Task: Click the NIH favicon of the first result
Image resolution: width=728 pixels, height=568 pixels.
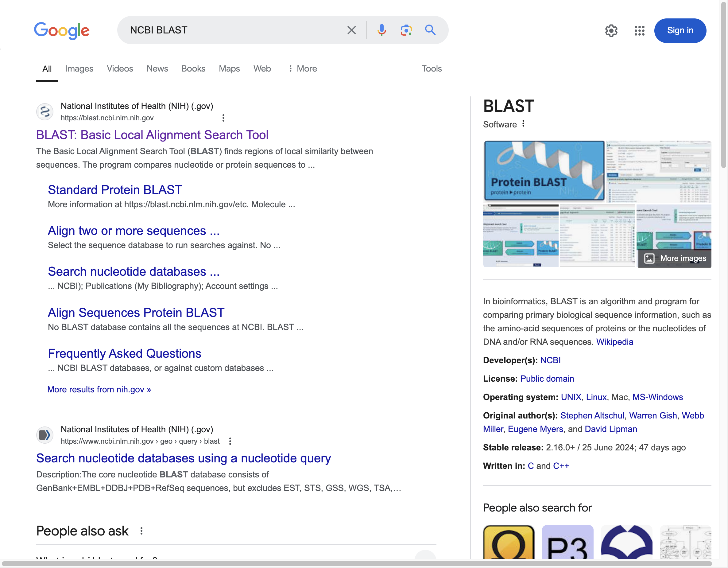Action: point(45,112)
